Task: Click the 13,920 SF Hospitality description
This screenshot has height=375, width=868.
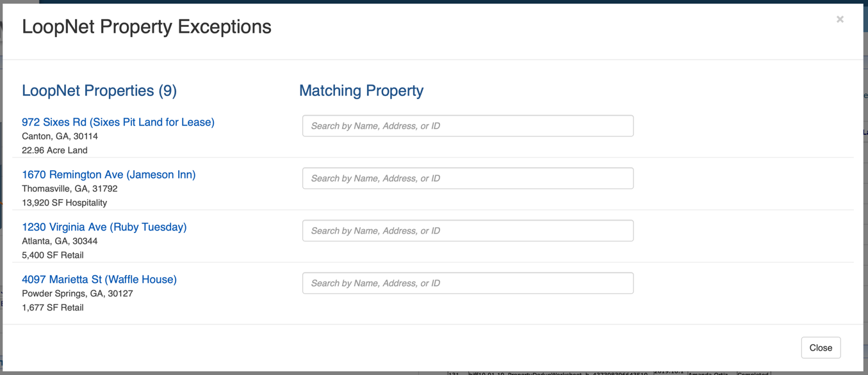Action: tap(64, 203)
